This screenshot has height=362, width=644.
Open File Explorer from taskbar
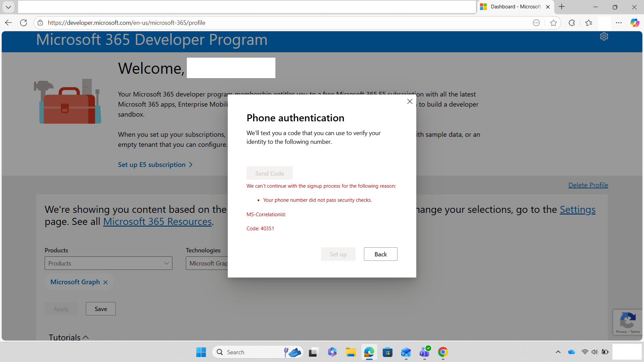point(351,352)
